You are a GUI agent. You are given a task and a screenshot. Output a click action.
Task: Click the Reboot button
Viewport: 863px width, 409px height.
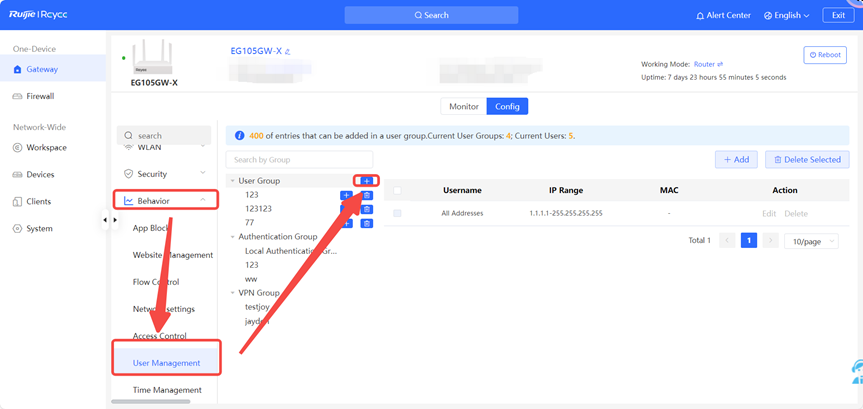825,55
